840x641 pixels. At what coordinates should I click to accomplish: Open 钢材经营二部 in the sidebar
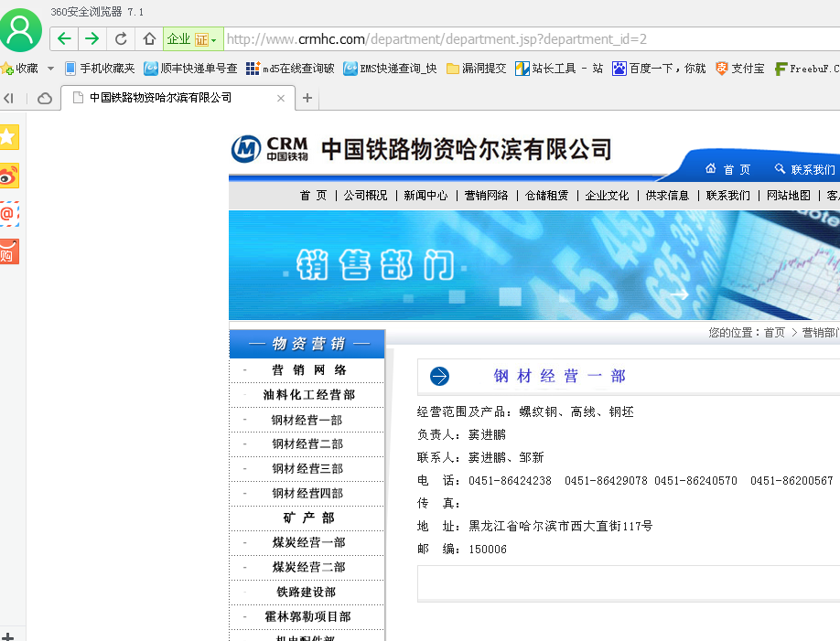pos(307,443)
